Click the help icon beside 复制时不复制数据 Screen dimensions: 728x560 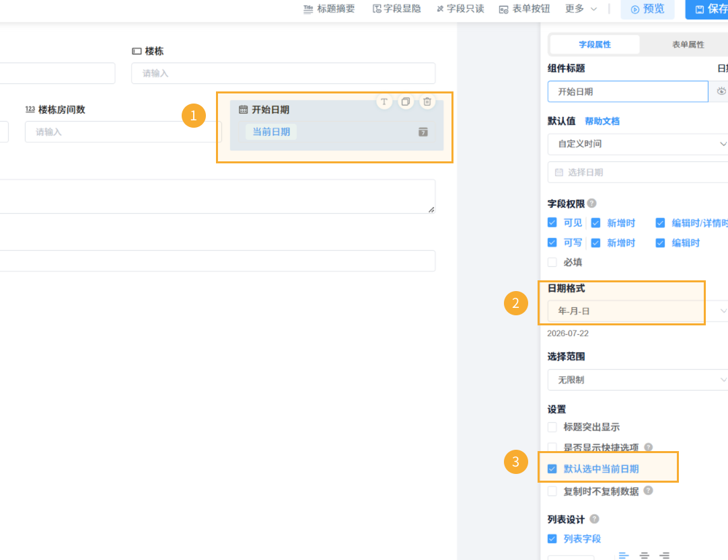(x=649, y=490)
